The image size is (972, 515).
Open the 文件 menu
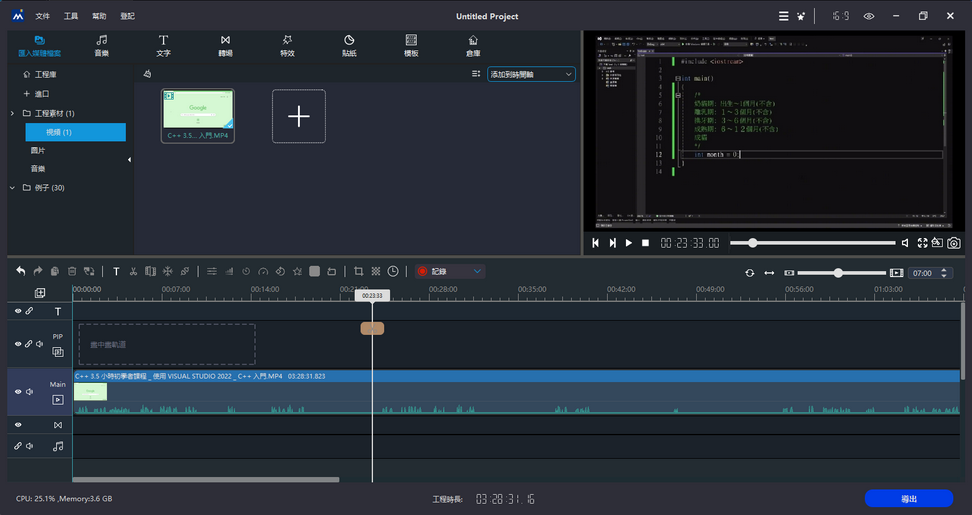[x=42, y=16]
